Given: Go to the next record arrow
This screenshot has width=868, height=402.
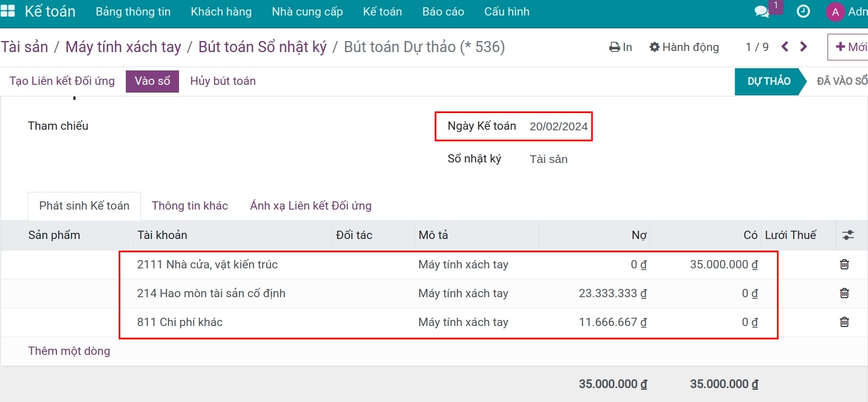Looking at the screenshot, I should 804,47.
